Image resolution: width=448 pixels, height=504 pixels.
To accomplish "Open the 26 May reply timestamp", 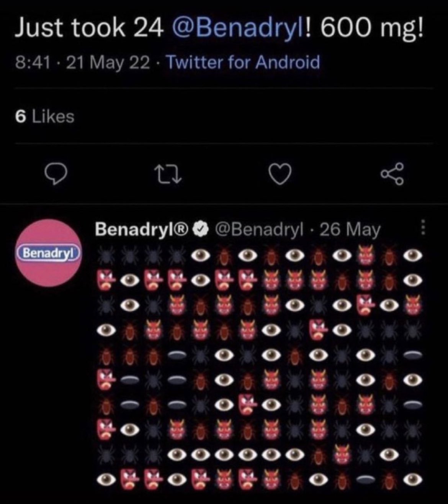I will click(350, 229).
